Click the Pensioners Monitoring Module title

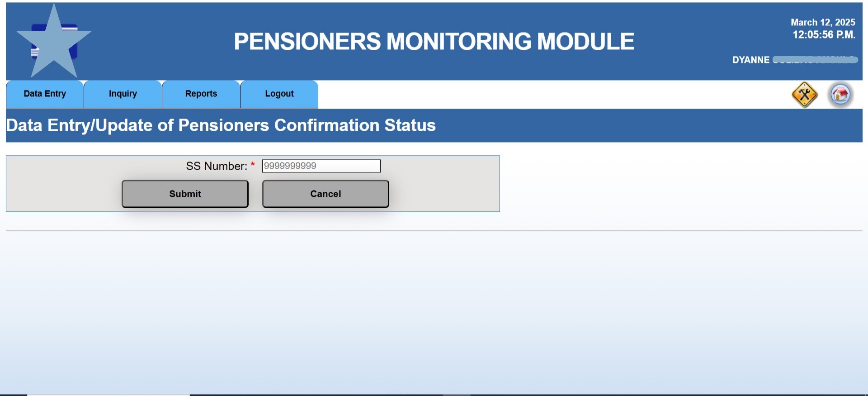pyautogui.click(x=434, y=41)
